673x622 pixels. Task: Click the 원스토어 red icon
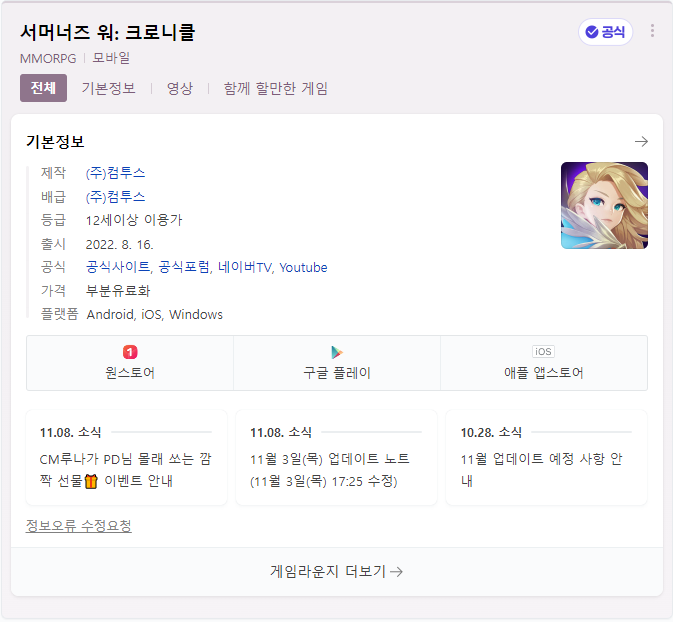pos(130,352)
